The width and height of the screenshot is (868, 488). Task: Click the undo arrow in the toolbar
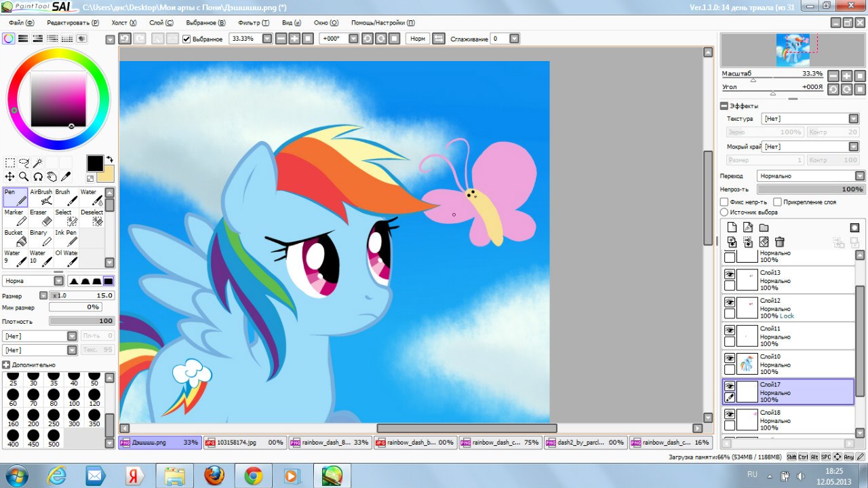(x=125, y=39)
